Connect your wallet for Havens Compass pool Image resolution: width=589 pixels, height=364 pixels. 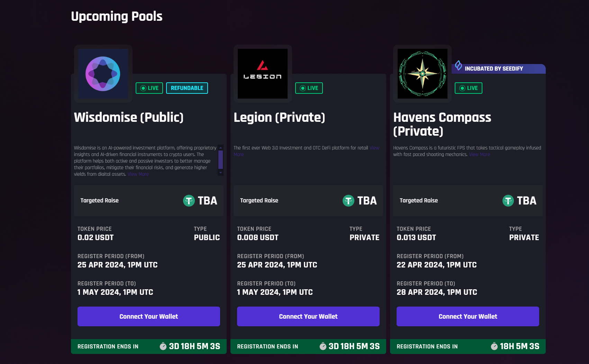click(x=468, y=316)
